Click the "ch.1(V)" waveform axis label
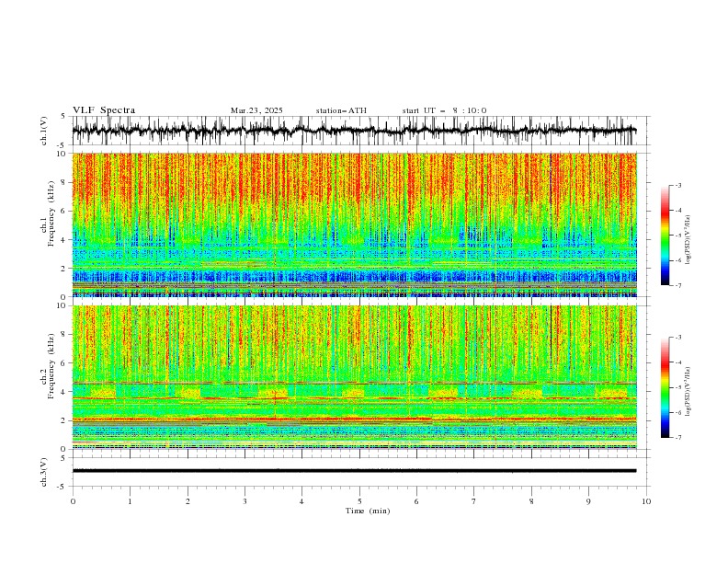This screenshot has height=563, width=728. tap(44, 131)
